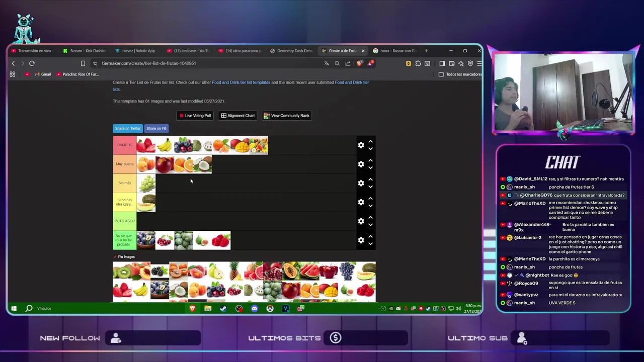The height and width of the screenshot is (362, 644).
Task: Move DAME 10 tier row down
Action: 370,149
